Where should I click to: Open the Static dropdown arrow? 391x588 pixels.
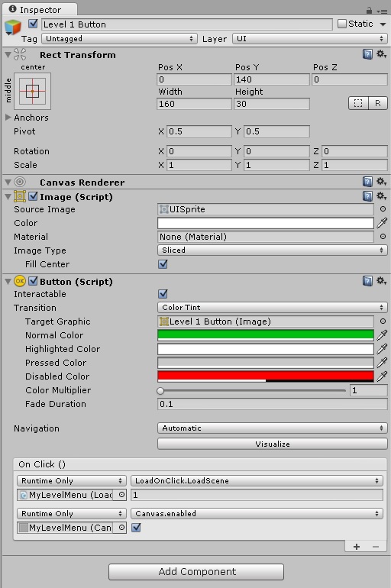click(383, 24)
